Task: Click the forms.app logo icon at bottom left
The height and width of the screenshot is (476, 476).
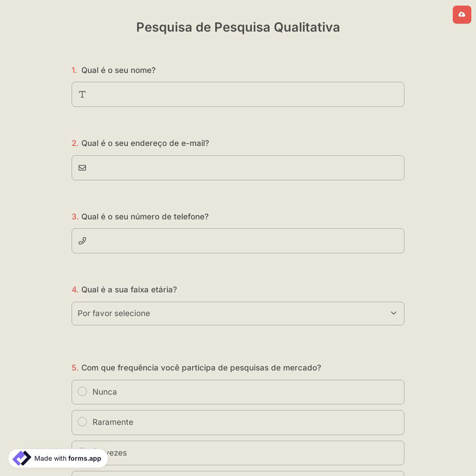Action: tap(21, 458)
